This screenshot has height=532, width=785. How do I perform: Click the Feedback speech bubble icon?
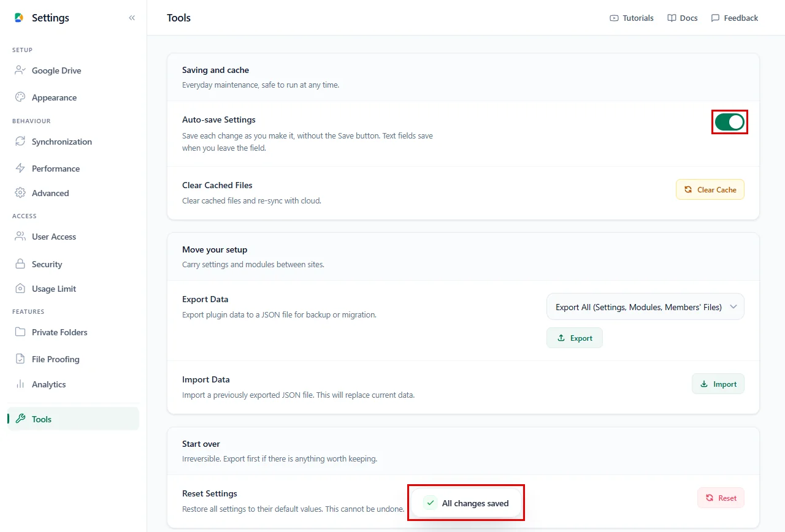pos(715,18)
